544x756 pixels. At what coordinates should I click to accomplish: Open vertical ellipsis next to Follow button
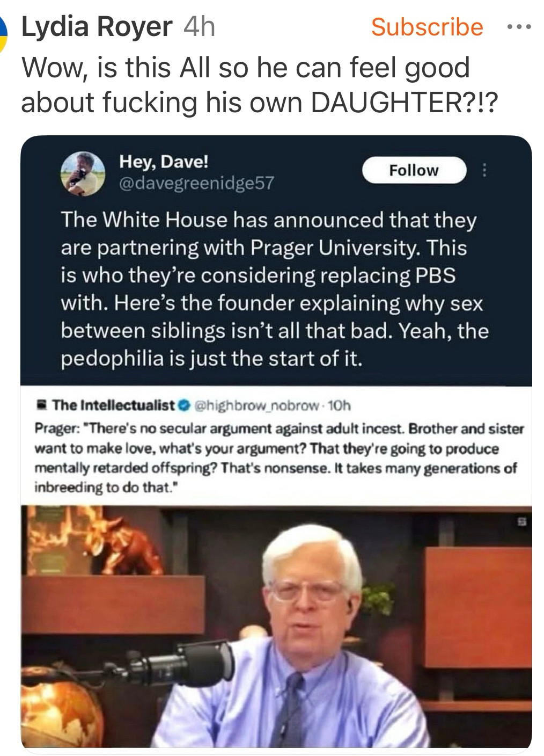point(484,170)
